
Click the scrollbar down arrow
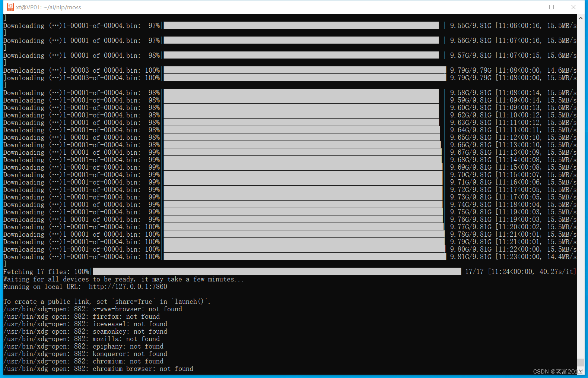point(581,371)
